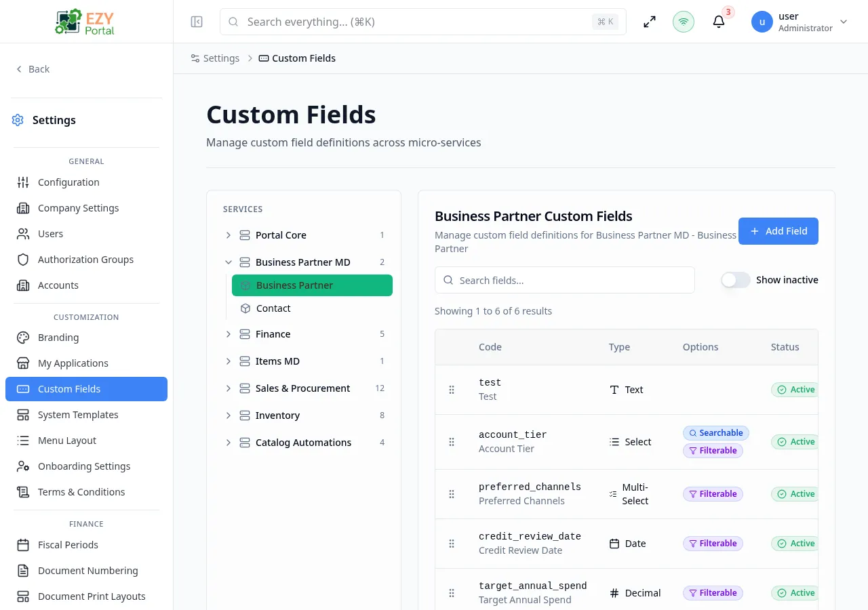
Task: Open Document Print Layouts menu item
Action: tap(86, 596)
